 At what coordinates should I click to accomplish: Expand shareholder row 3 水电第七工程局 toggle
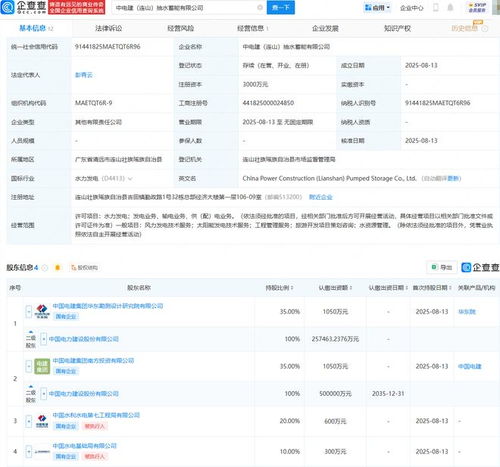tap(29, 421)
